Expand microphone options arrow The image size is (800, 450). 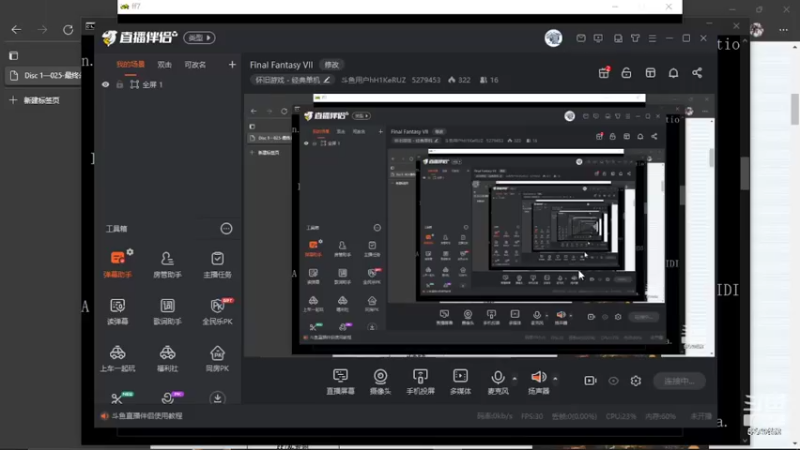pyautogui.click(x=514, y=379)
